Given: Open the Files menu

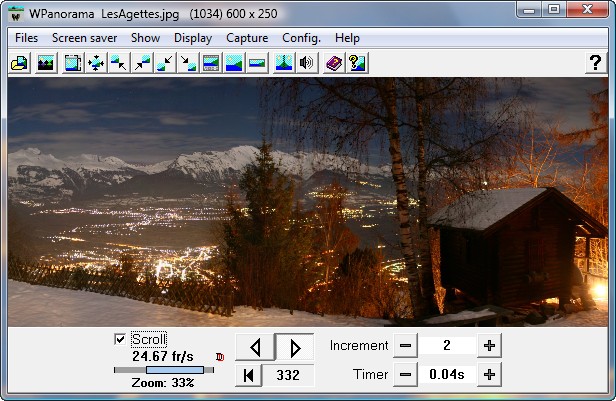Looking at the screenshot, I should (x=27, y=38).
